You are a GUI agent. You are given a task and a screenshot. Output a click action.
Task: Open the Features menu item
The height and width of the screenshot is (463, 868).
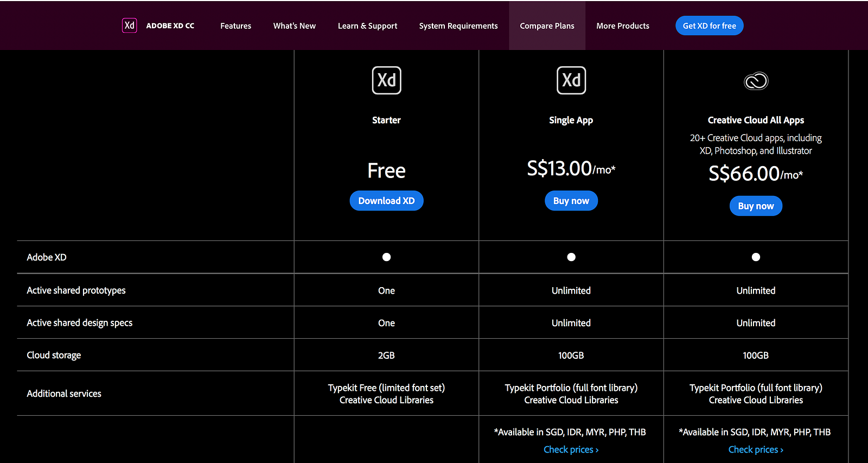(235, 26)
